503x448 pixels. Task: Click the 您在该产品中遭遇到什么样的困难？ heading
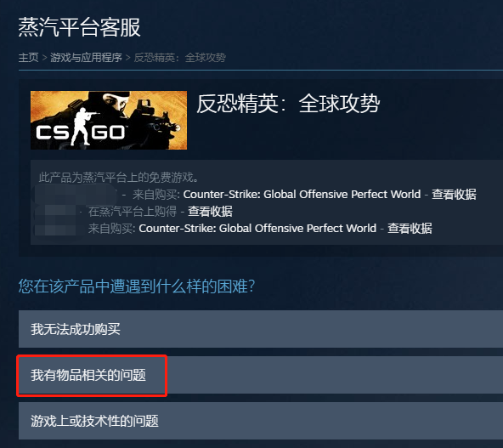pos(137,286)
